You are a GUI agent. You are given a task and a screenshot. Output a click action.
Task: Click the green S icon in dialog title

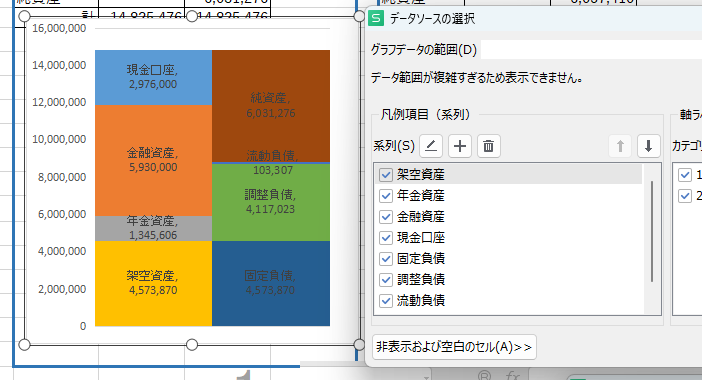[x=376, y=18]
